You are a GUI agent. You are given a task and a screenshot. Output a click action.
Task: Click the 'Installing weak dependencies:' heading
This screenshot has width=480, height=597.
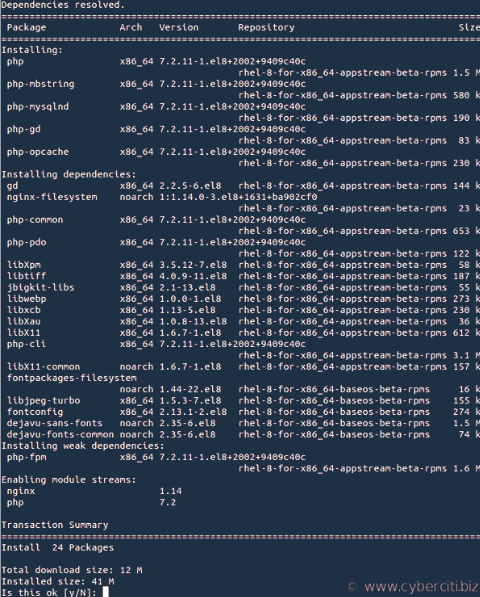83,446
